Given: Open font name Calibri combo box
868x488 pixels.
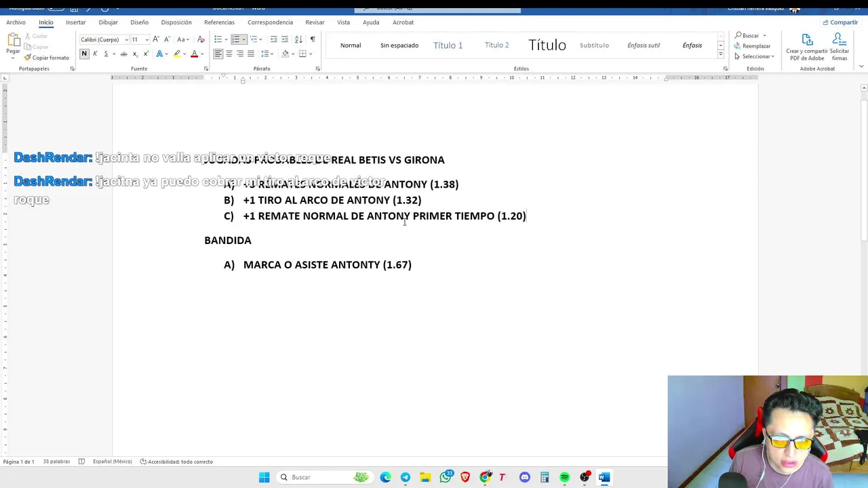Looking at the screenshot, I should (x=104, y=39).
